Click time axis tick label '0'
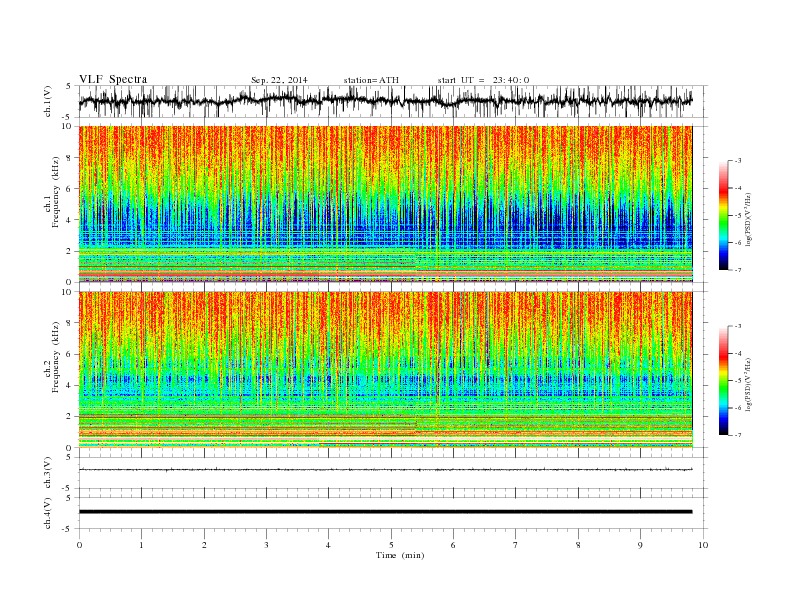Screen dimensions: 792x612 (x=79, y=545)
